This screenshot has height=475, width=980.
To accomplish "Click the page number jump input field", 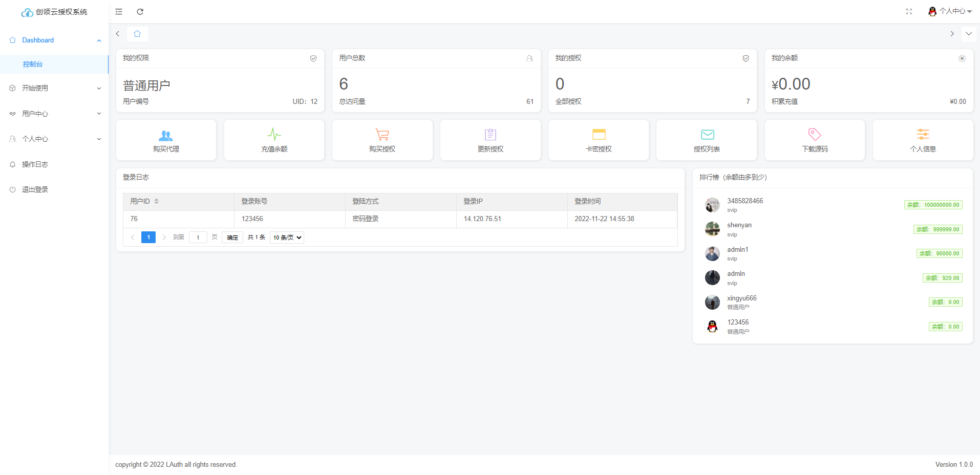I will (198, 237).
